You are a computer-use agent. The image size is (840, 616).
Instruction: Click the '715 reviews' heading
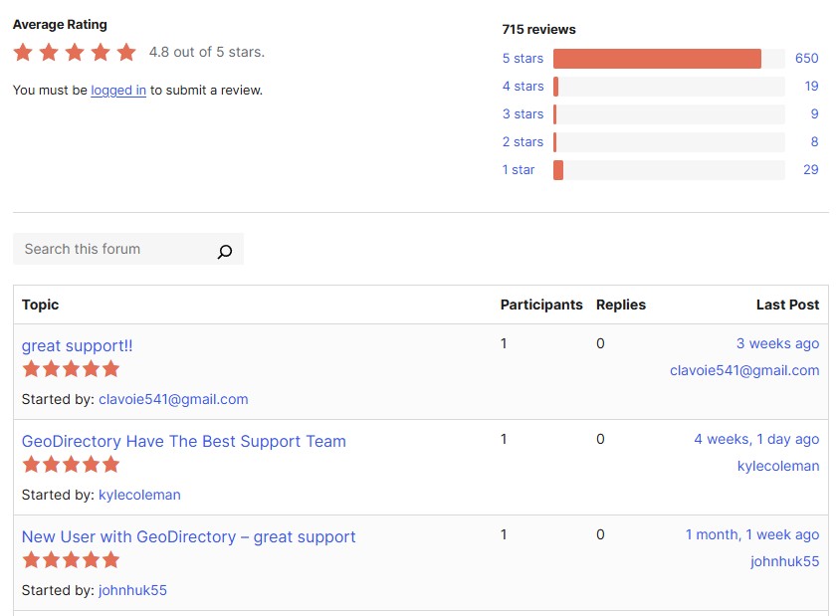pos(538,30)
